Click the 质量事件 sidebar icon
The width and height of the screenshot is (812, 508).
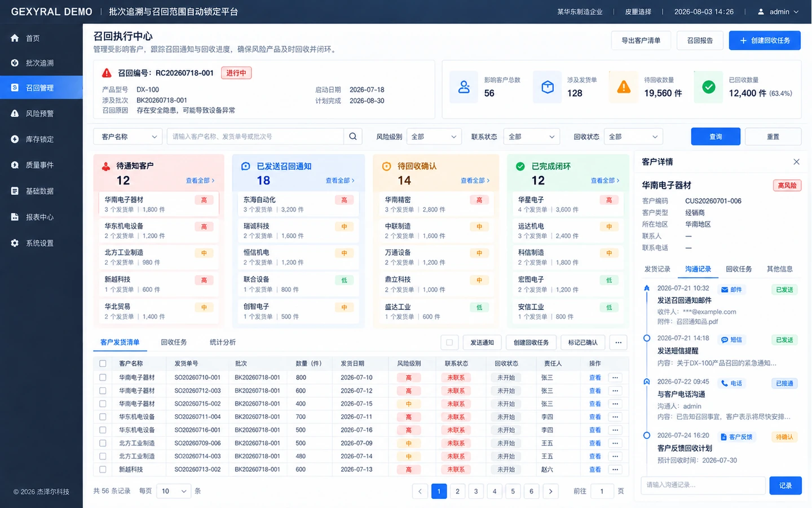coord(15,165)
